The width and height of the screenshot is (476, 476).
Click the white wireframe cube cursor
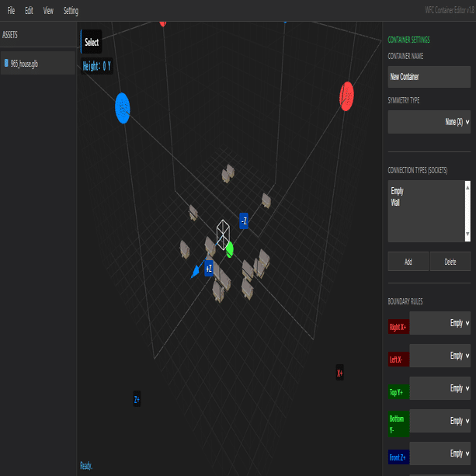coord(223,235)
